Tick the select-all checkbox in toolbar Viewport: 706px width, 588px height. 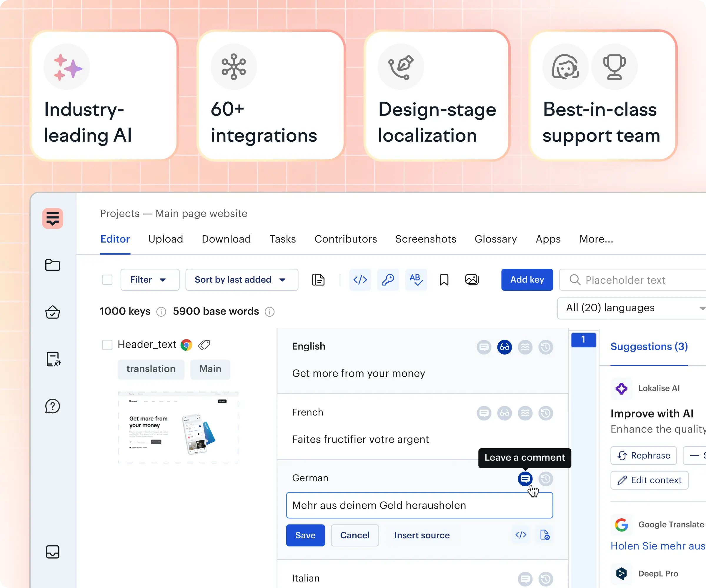(107, 280)
